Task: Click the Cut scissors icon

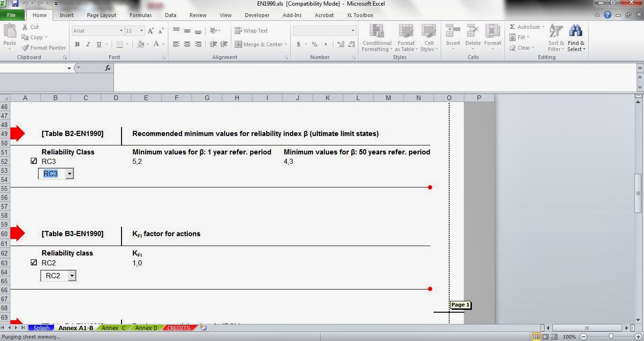Action: [x=25, y=27]
